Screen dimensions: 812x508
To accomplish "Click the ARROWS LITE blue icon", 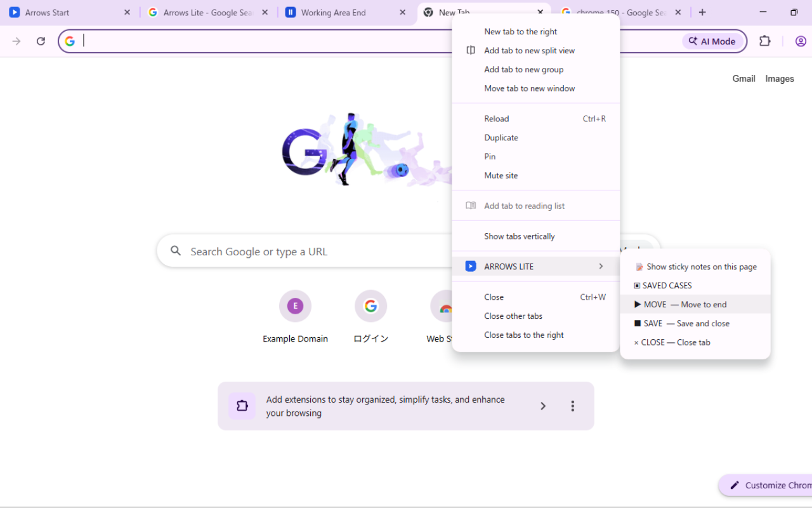I will pos(471,267).
